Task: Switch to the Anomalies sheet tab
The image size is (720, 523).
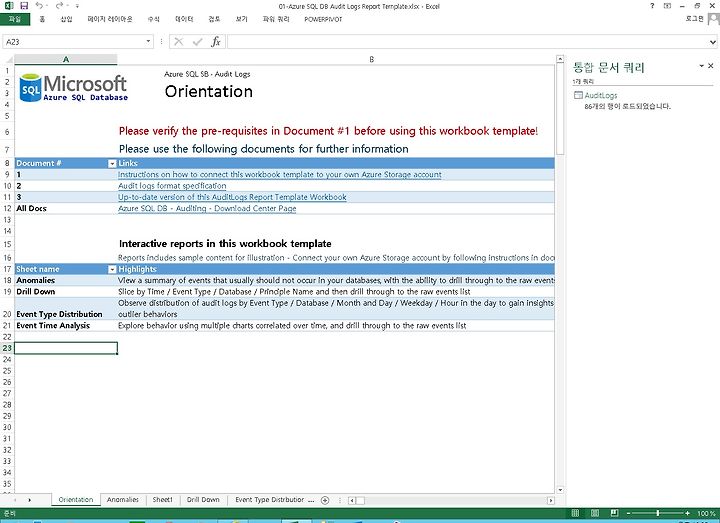Action: coord(123,500)
